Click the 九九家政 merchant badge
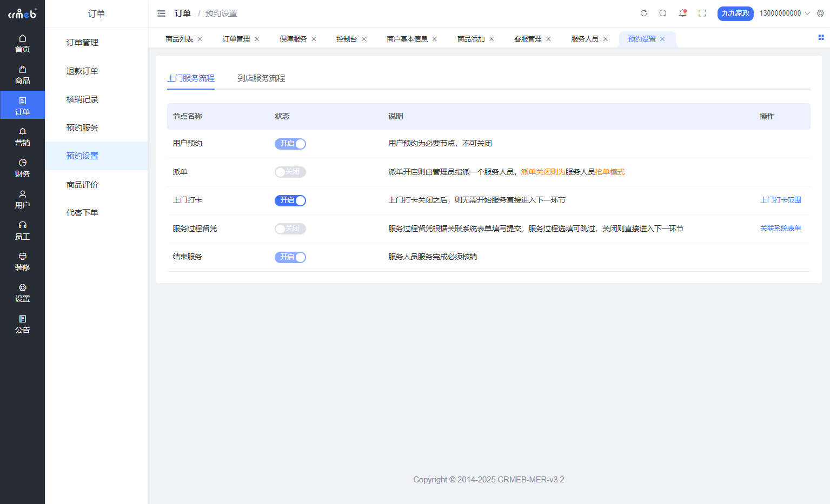Viewport: 830px width, 504px height. tap(735, 14)
